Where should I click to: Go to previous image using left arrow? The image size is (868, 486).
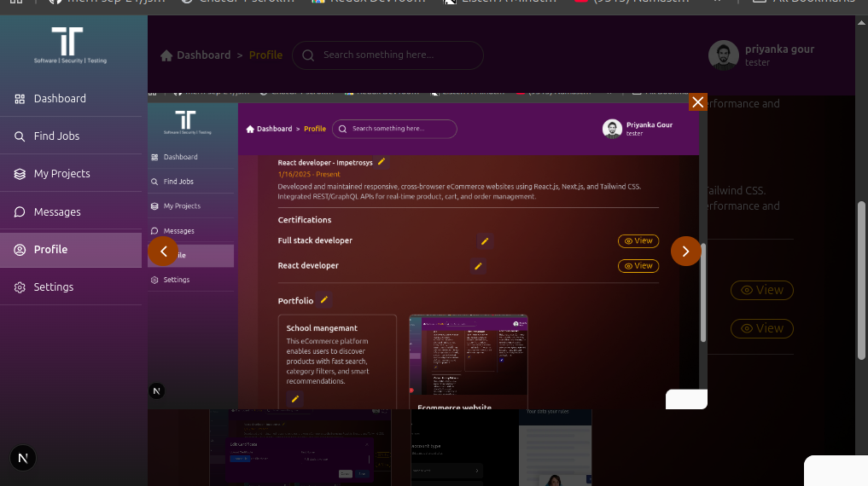click(163, 252)
